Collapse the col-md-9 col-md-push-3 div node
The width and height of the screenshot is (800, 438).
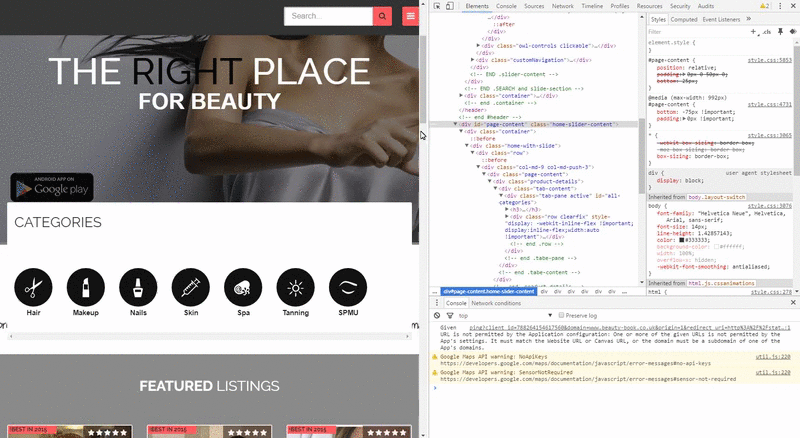tap(478, 167)
